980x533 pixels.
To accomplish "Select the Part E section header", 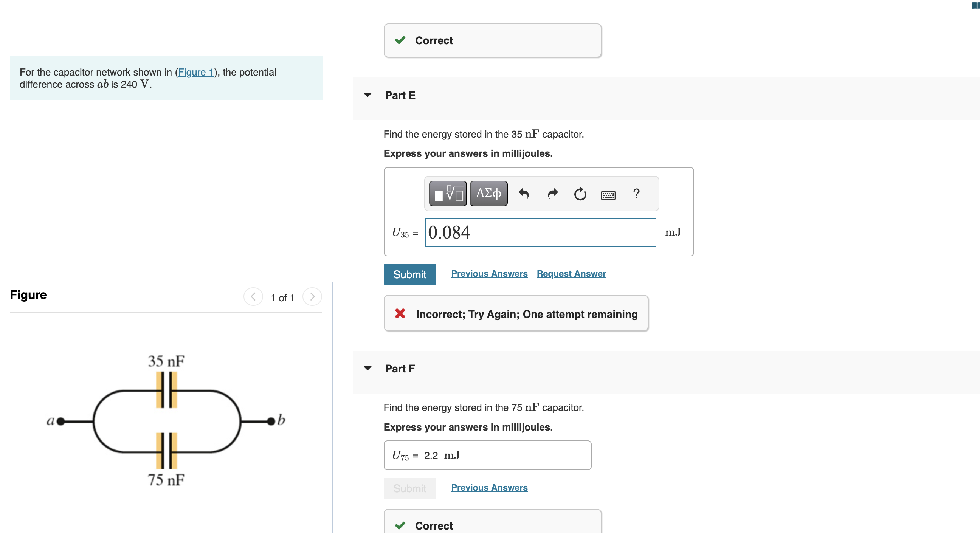I will 400,96.
